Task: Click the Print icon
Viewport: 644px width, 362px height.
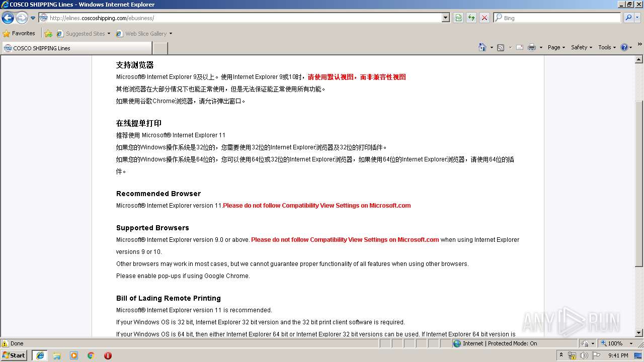Action: pyautogui.click(x=532, y=47)
